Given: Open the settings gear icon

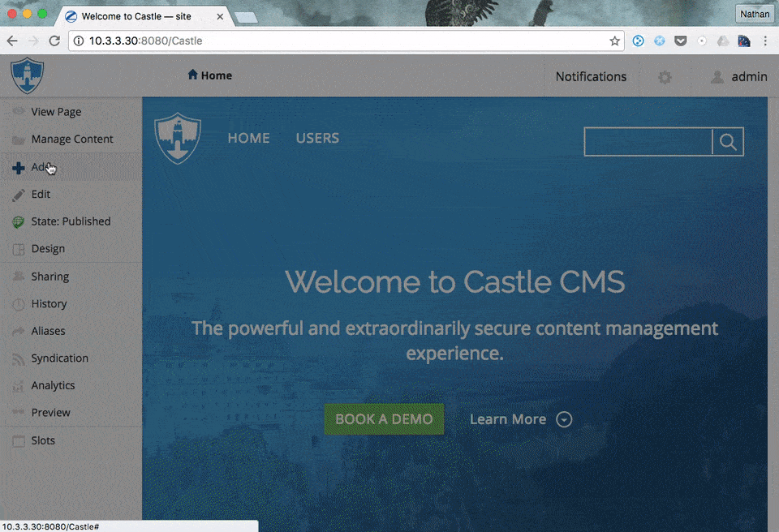Looking at the screenshot, I should [x=665, y=77].
